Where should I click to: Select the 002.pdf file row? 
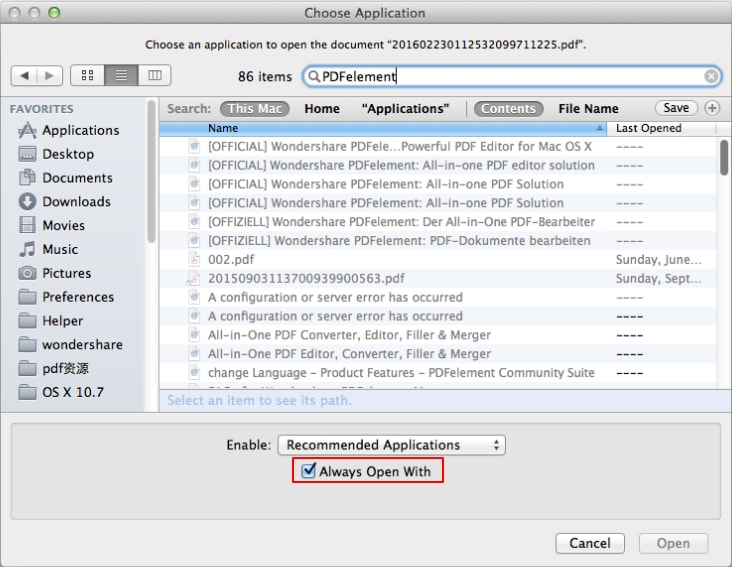(438, 259)
